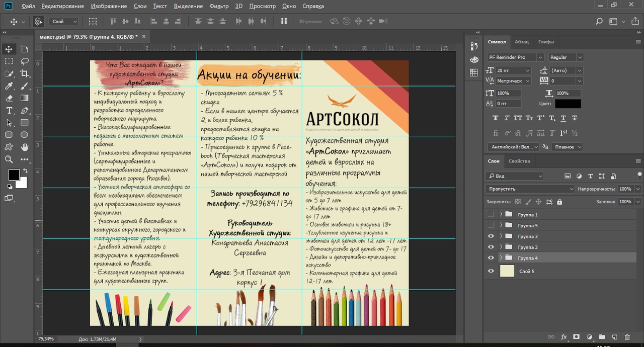The height and width of the screenshot is (347, 644).
Task: Click the black text color swatch
Action: click(x=568, y=104)
